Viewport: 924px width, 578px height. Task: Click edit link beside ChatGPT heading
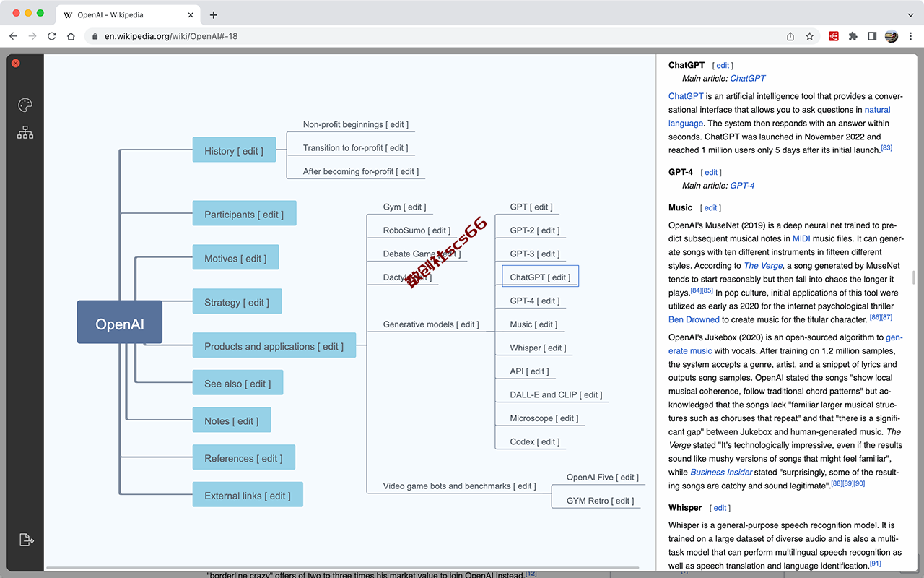coord(723,66)
